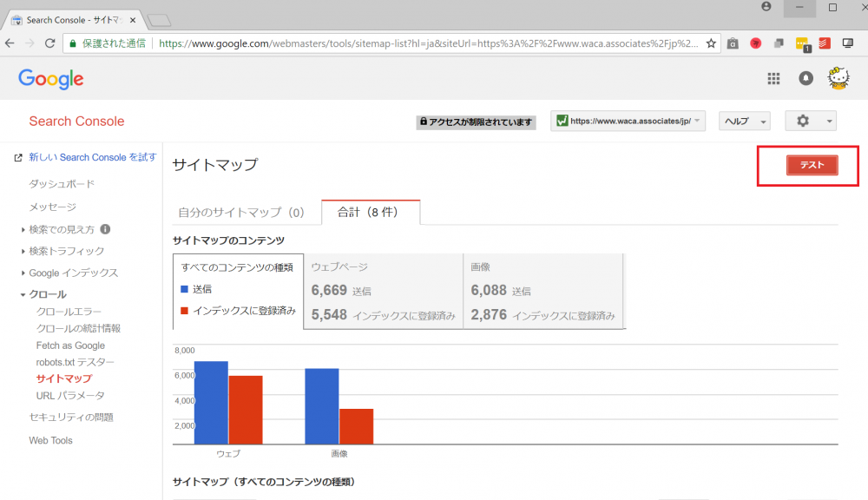The image size is (868, 500).
Task: Click the サイトマップのコンテンツ heading
Action: pos(228,240)
